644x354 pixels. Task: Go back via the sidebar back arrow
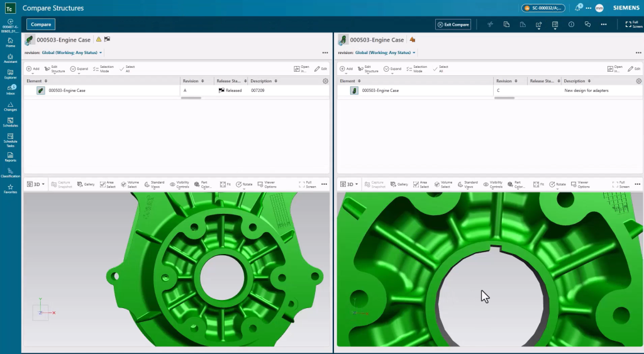pyautogui.click(x=10, y=22)
